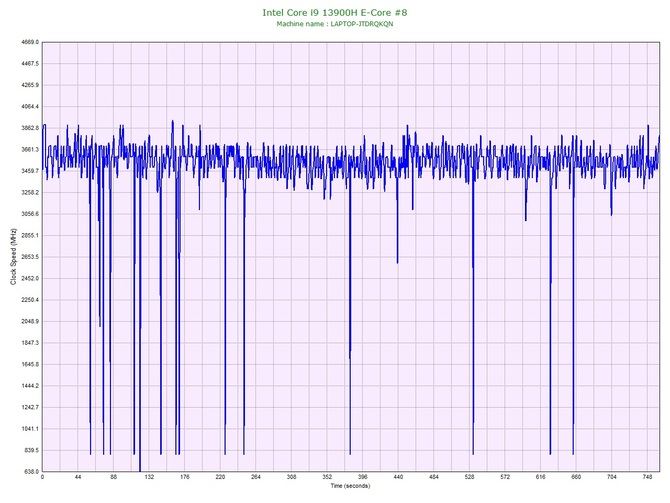The width and height of the screenshot is (670, 503).
Task: Click the '748' x-axis tick label
Action: [x=647, y=477]
